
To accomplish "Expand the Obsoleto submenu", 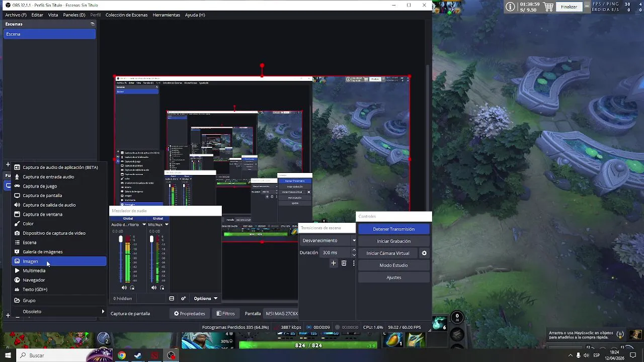I will click(x=59, y=312).
